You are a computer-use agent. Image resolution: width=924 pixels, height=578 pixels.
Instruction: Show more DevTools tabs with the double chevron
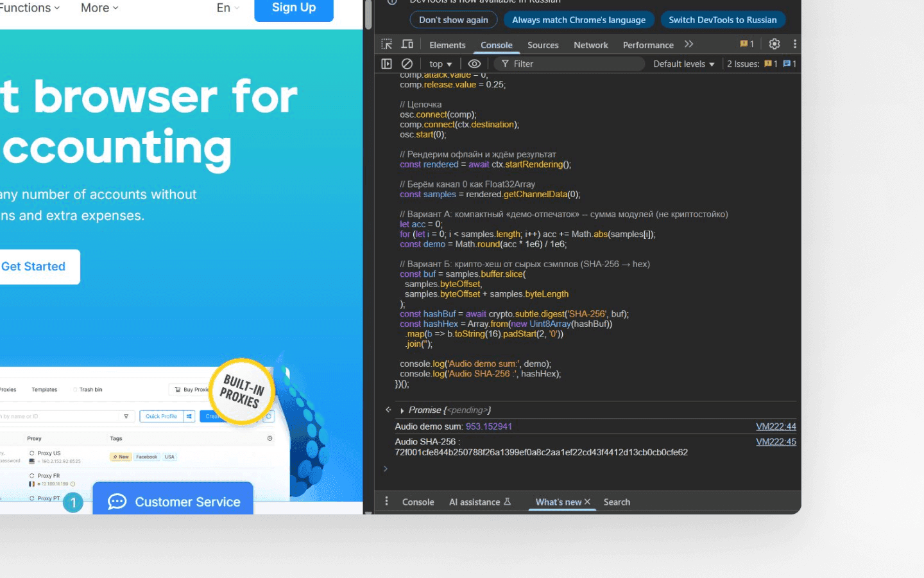(x=689, y=44)
